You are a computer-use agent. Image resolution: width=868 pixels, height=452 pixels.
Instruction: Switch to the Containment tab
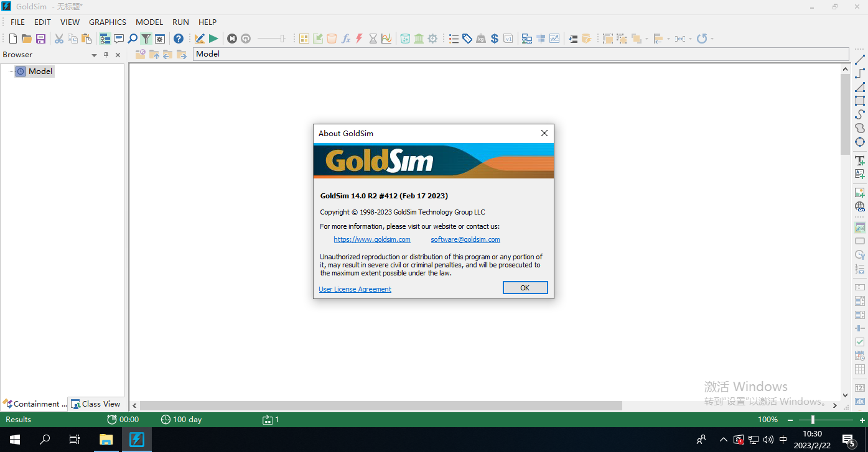(x=34, y=404)
